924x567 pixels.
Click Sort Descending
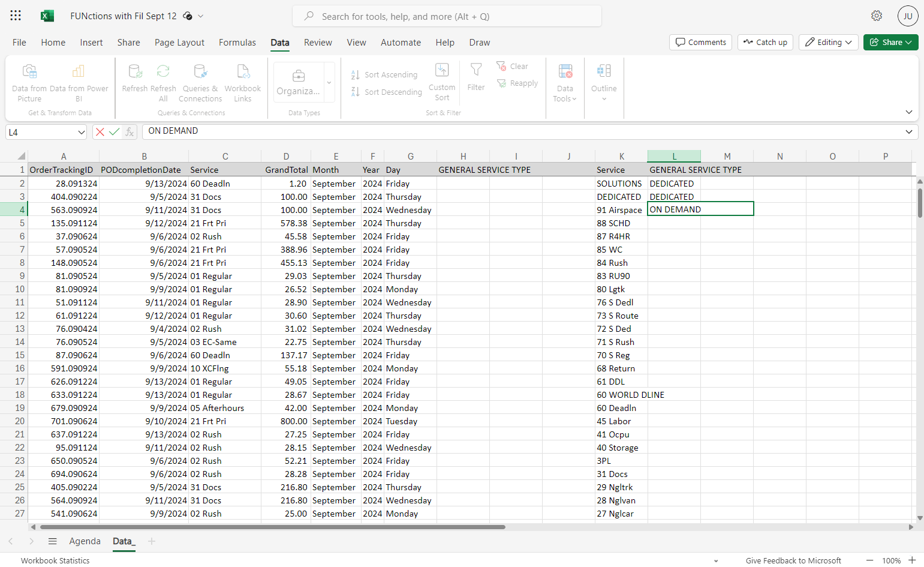point(387,92)
